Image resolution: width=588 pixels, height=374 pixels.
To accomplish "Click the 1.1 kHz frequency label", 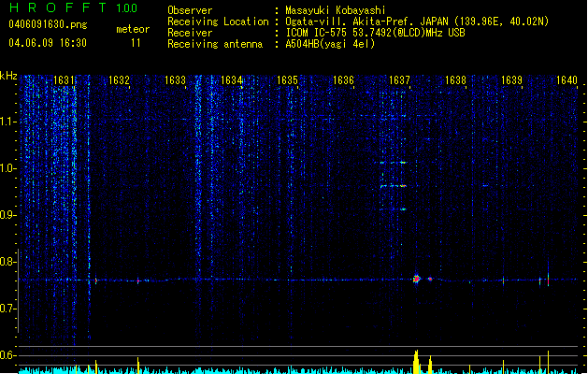I will pos(8,122).
